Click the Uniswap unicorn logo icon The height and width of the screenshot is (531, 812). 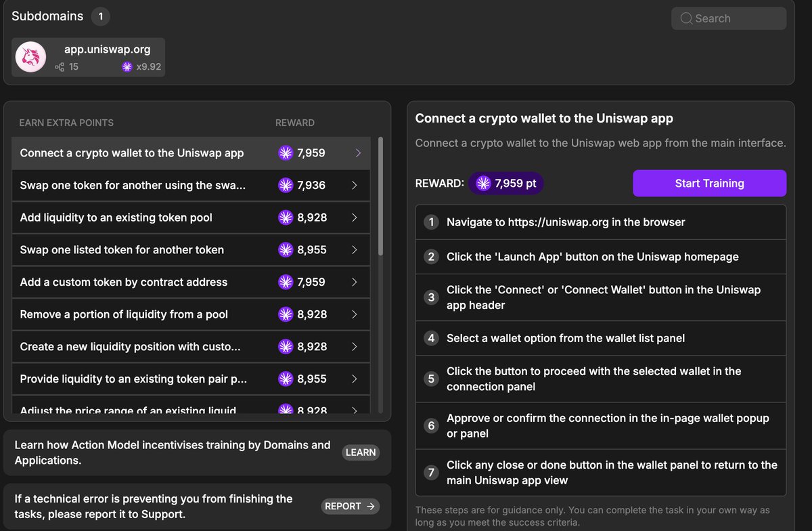31,57
